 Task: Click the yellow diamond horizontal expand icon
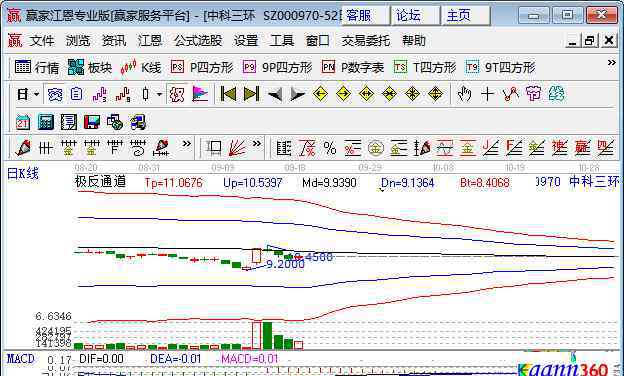coord(366,94)
